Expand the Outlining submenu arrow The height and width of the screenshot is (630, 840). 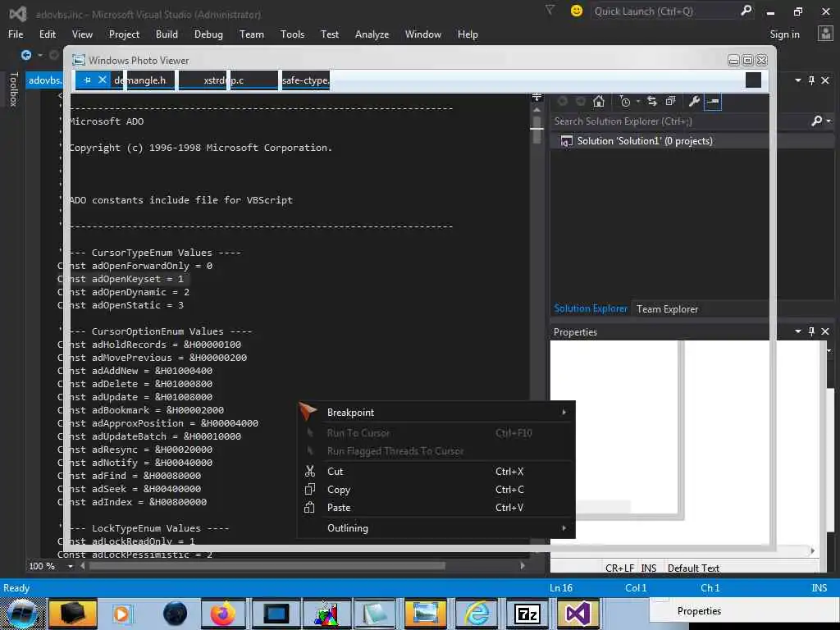(564, 527)
